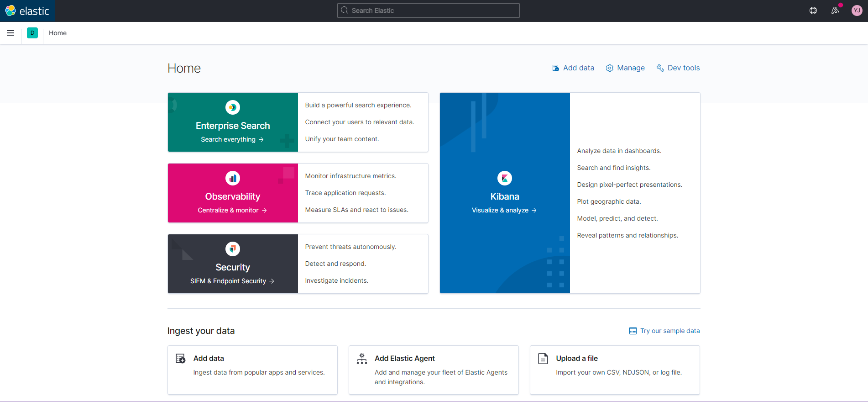The height and width of the screenshot is (402, 868).
Task: Click 'Import your own CSV, NDJSON' description
Action: coord(619,372)
